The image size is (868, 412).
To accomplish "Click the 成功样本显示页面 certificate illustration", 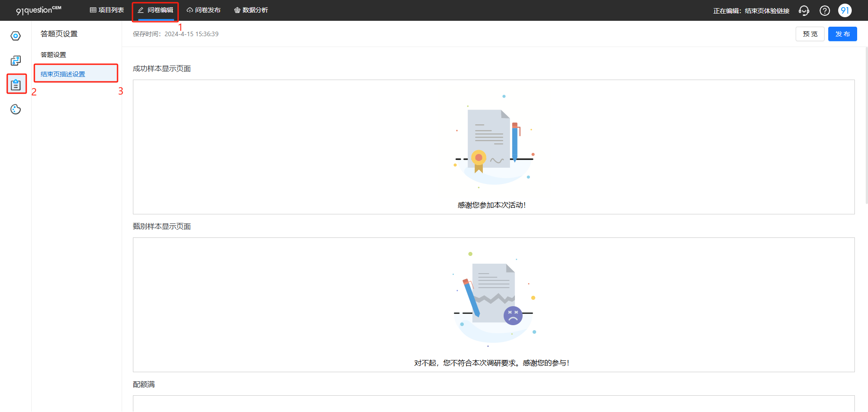I will click(x=494, y=142).
